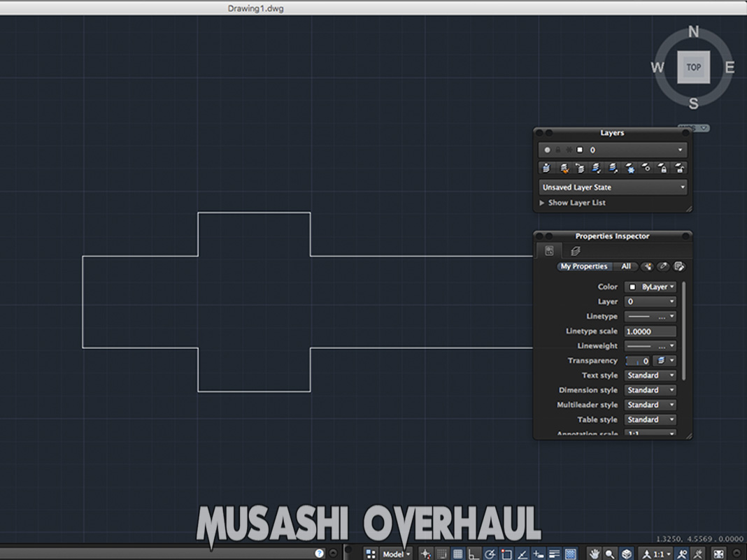Viewport: 747px width, 560px height.
Task: Open the current layer 0 dropdown in Layers
Action: click(613, 150)
